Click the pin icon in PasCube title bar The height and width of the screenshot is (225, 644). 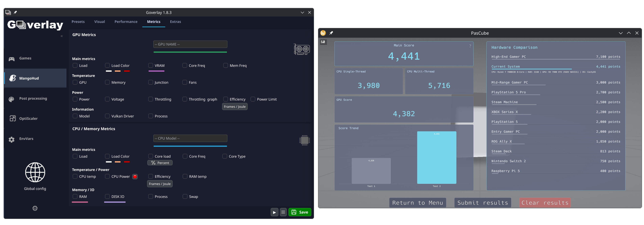[331, 33]
